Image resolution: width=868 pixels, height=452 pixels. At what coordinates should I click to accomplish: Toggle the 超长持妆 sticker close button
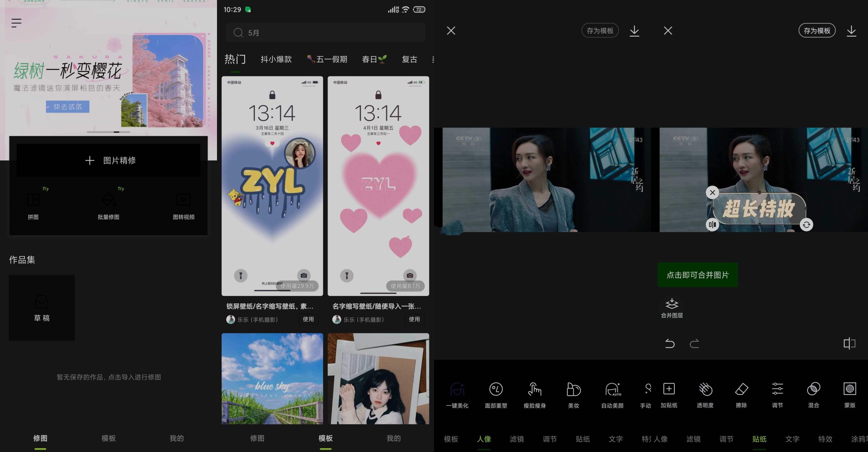(712, 192)
